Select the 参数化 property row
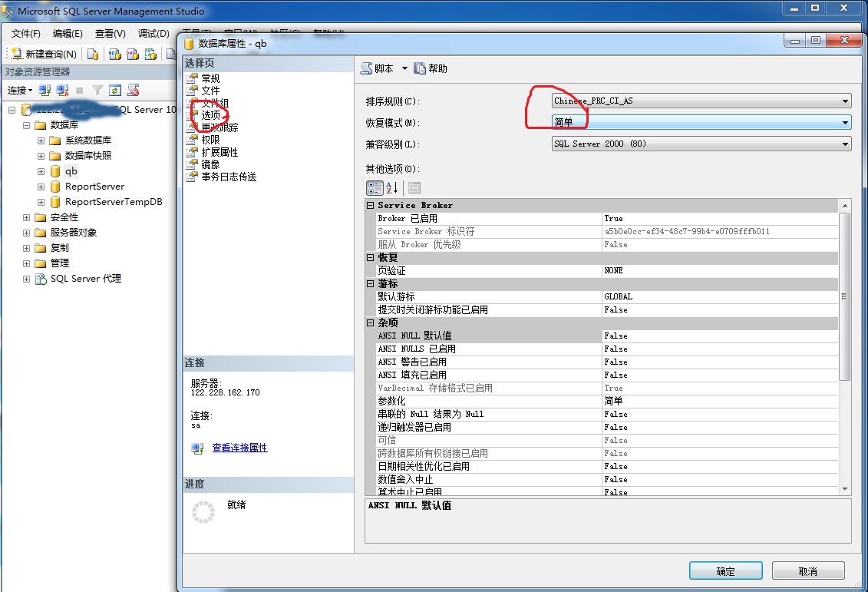The width and height of the screenshot is (868, 592). 607,401
